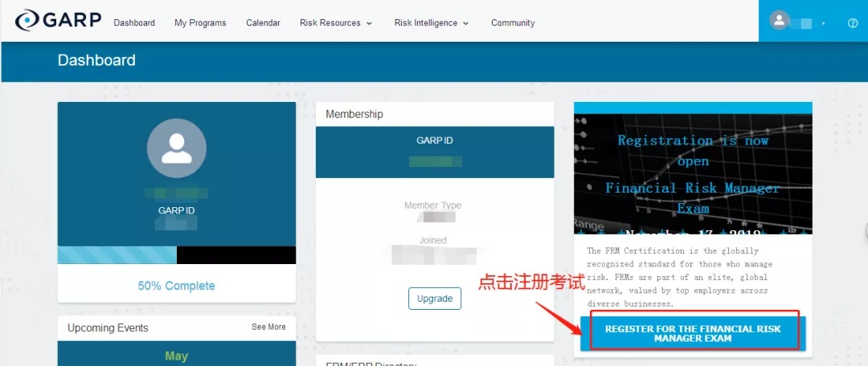This screenshot has height=366, width=868.
Task: Open the help question mark icon
Action: point(853,23)
